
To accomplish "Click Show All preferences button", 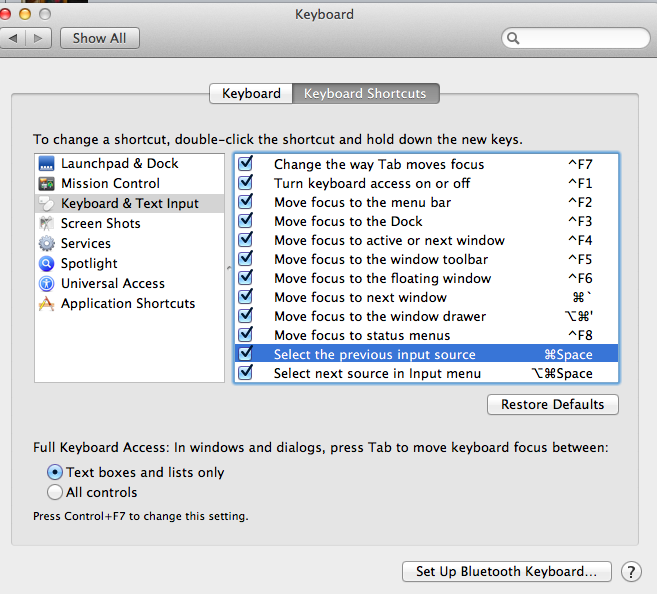I will pos(100,38).
